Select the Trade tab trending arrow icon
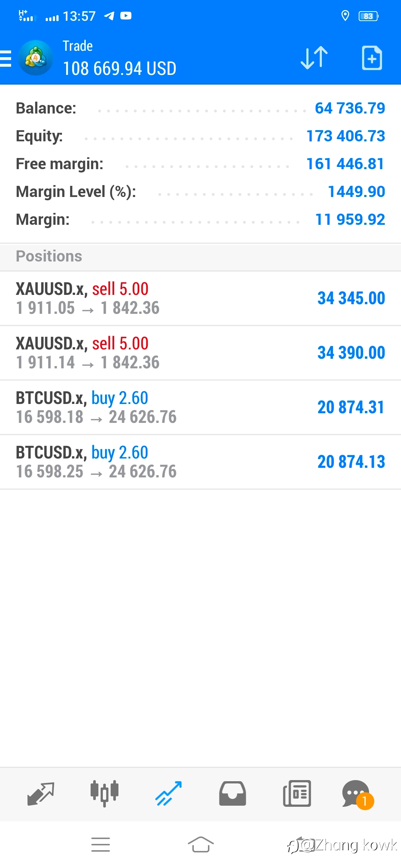Screen dimensions: 401x868 point(169,794)
